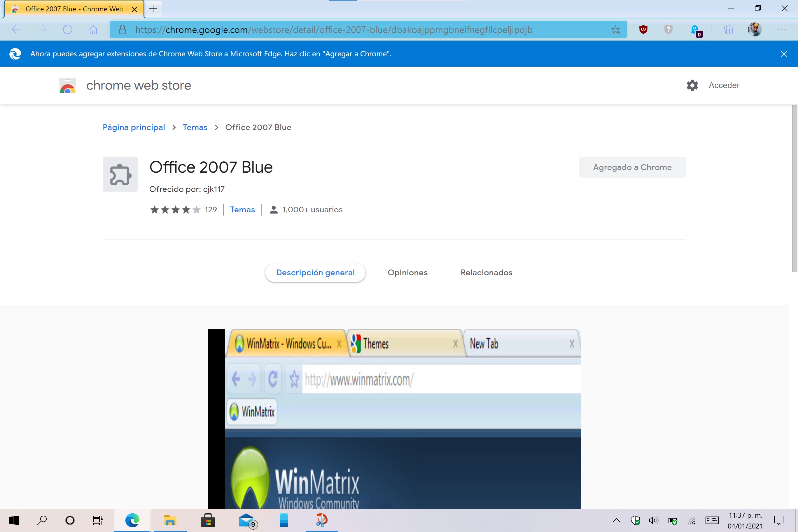Show hidden system tray icons
This screenshot has width=798, height=532.
pyautogui.click(x=617, y=520)
